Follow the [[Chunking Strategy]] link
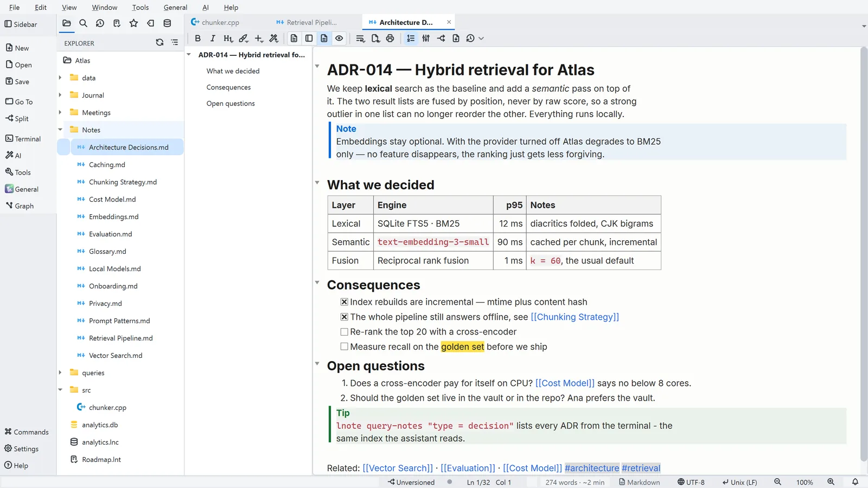The height and width of the screenshot is (488, 868). [x=575, y=317]
